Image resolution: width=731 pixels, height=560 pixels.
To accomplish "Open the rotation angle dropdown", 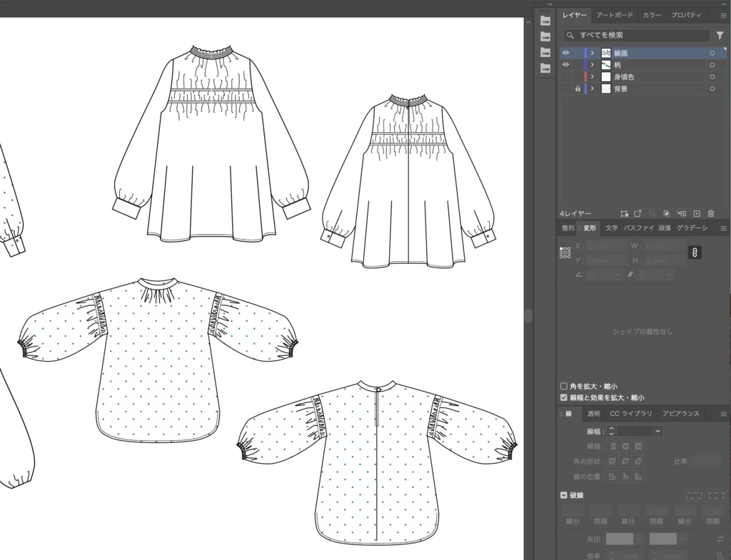I will [x=617, y=275].
